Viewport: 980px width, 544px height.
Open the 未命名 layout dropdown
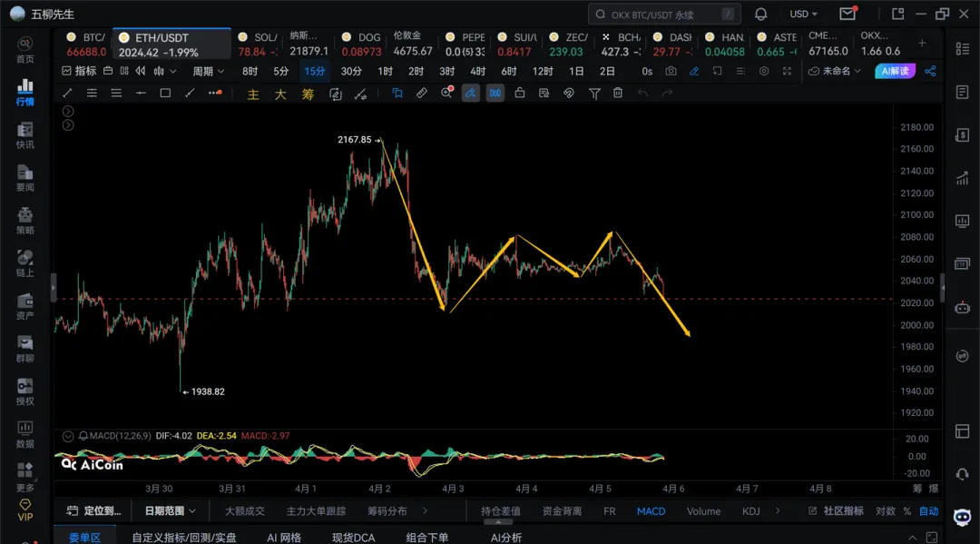tap(835, 71)
